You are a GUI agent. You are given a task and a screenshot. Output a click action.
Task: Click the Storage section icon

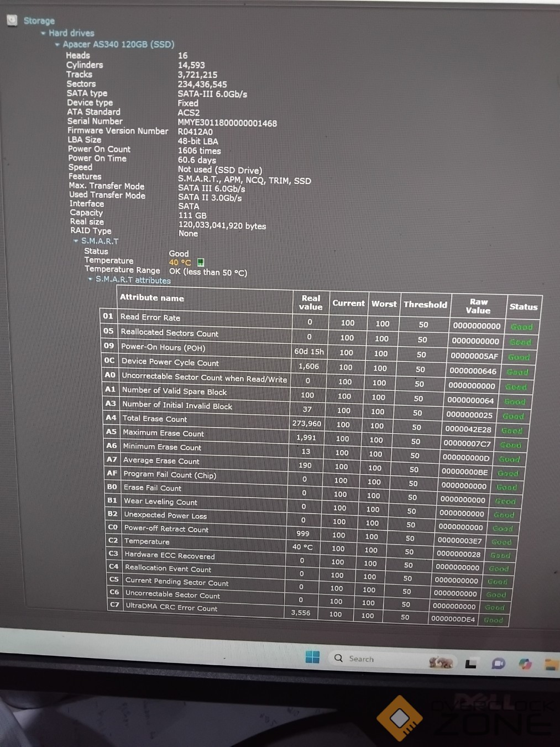click(x=12, y=20)
